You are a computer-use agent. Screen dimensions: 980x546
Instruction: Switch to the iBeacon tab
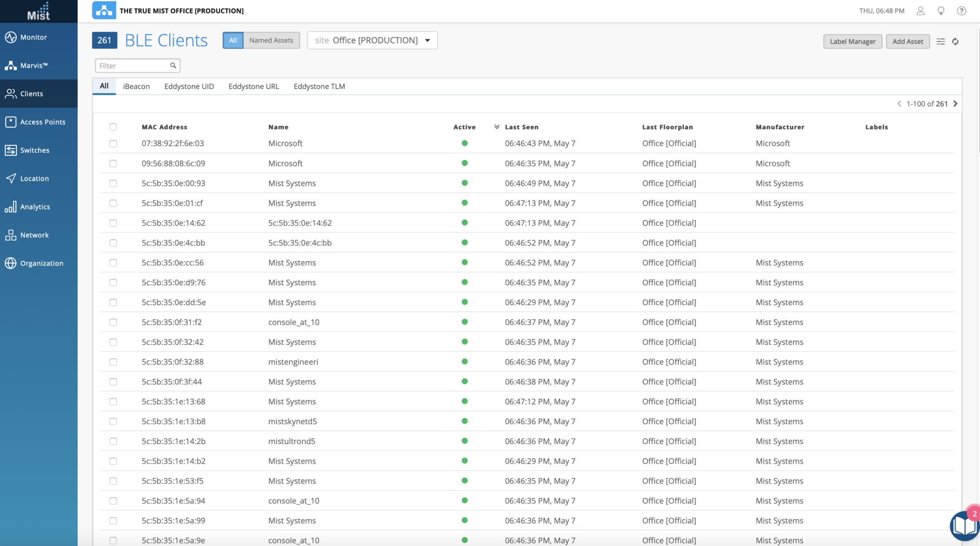coord(136,86)
